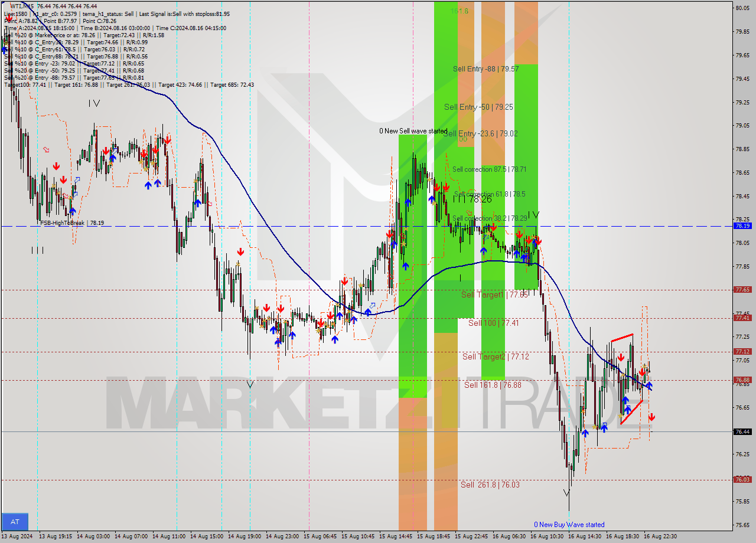Select the 79.05 price scale value
The image size is (756, 543).
[x=742, y=125]
